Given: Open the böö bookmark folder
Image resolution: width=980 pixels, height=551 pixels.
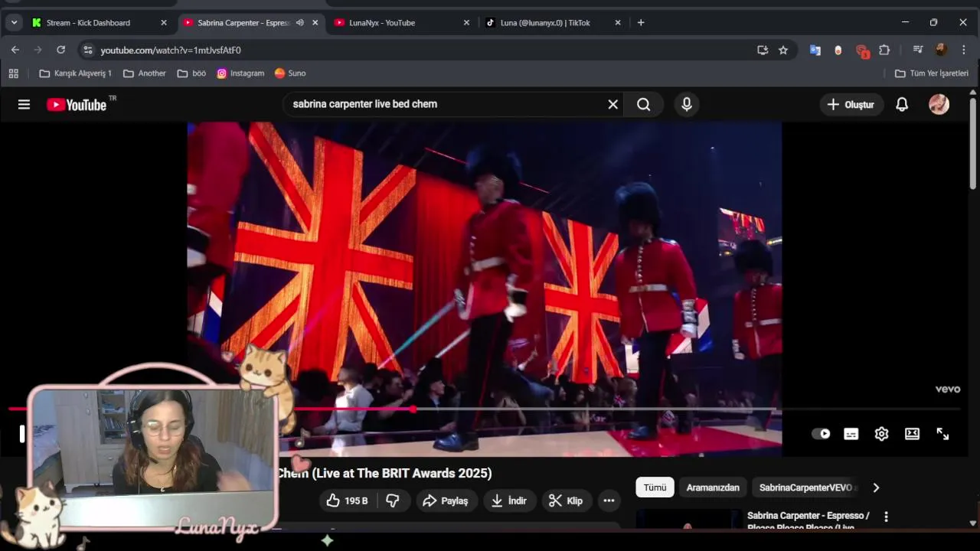Looking at the screenshot, I should point(191,73).
